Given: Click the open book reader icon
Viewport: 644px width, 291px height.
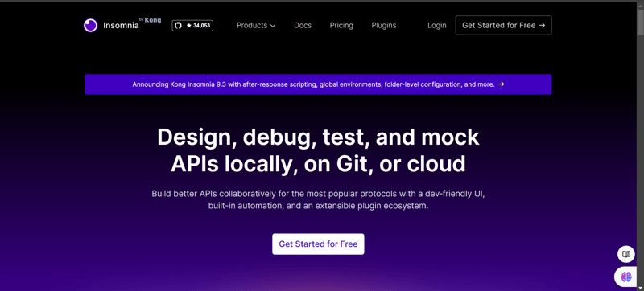Looking at the screenshot, I should coord(626,254).
